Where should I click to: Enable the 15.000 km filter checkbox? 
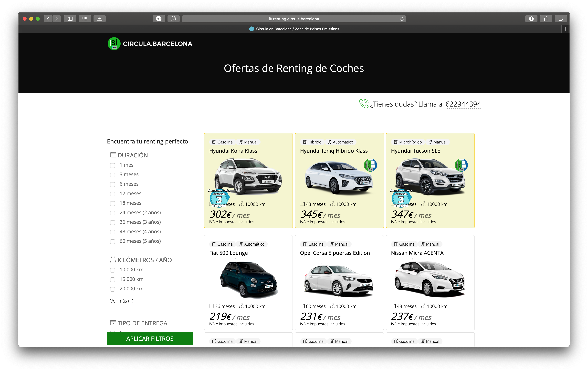pyautogui.click(x=113, y=280)
